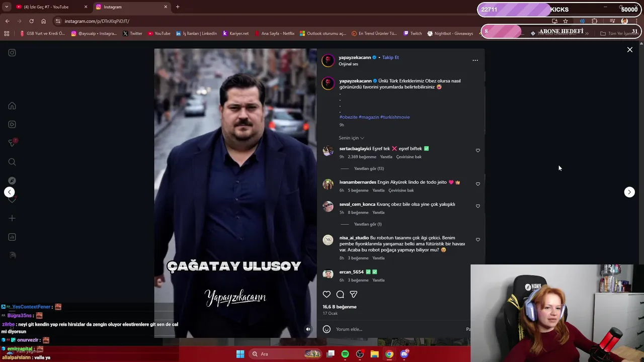
Task: Like sertacbaglayici's comment
Action: (x=478, y=150)
